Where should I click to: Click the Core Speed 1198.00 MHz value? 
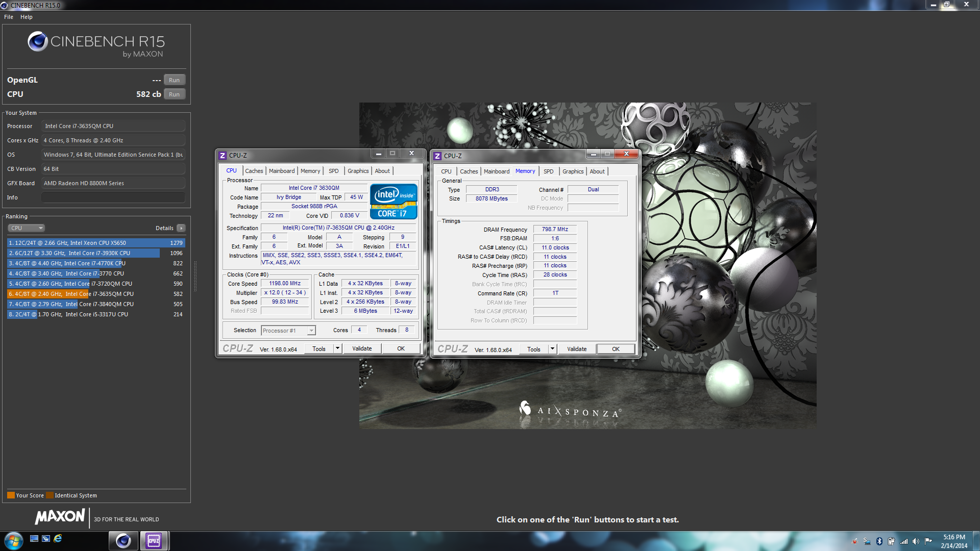pyautogui.click(x=285, y=284)
